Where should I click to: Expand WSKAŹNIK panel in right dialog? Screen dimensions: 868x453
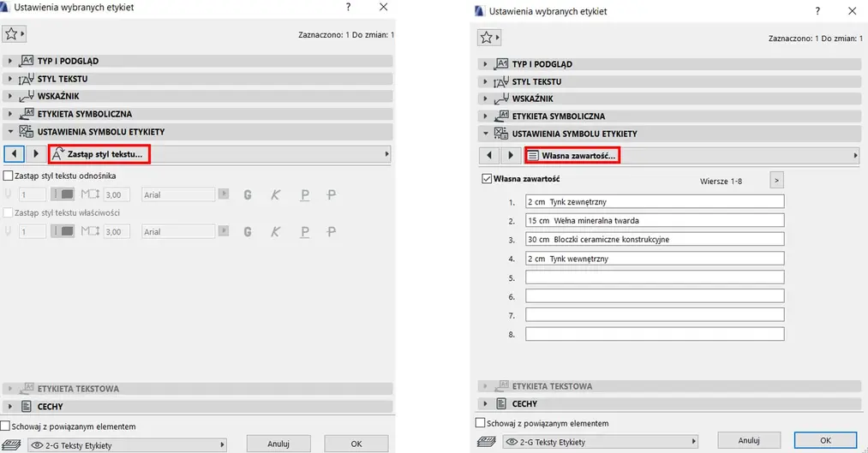670,99
